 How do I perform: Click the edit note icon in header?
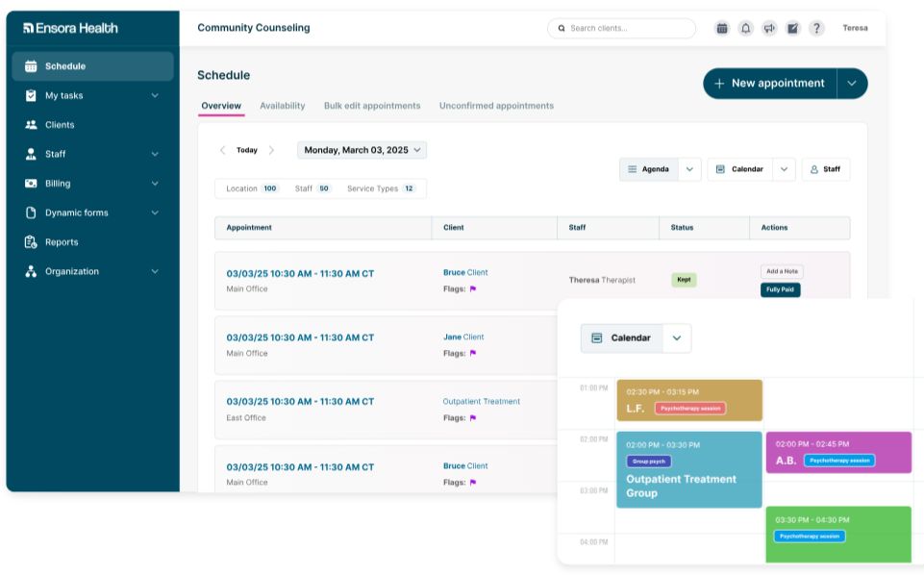(x=792, y=28)
